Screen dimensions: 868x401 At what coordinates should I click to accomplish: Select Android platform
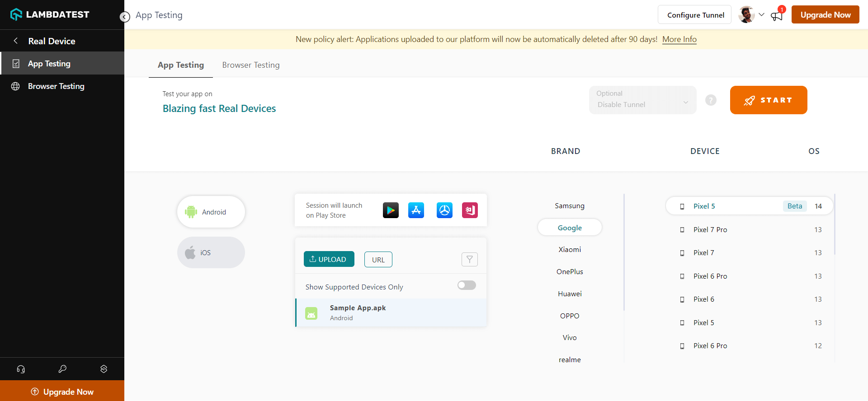(x=211, y=212)
